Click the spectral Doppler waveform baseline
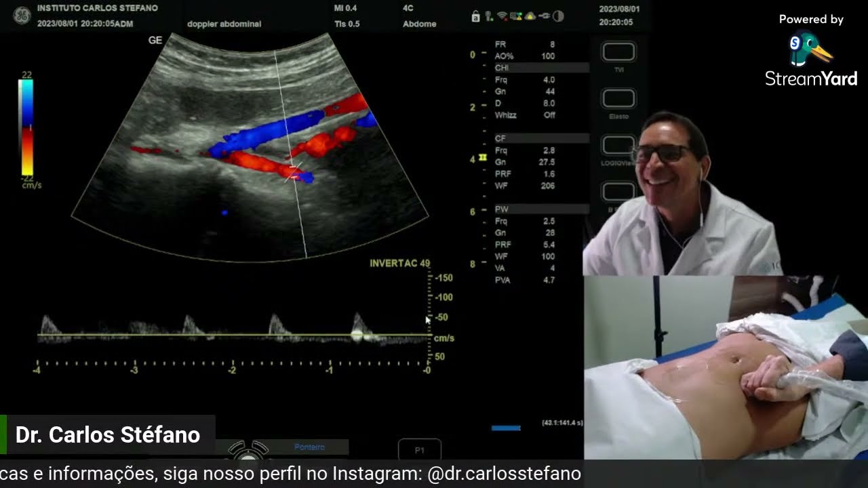 [x=234, y=335]
